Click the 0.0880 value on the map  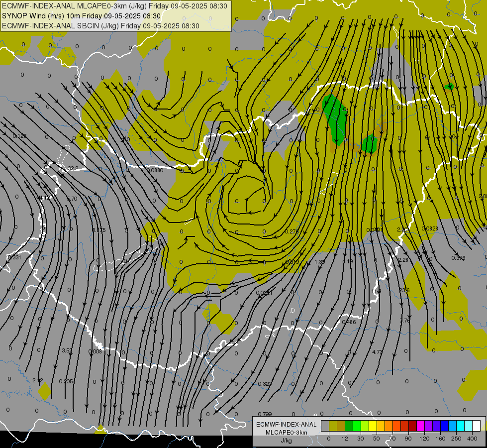pos(155,170)
